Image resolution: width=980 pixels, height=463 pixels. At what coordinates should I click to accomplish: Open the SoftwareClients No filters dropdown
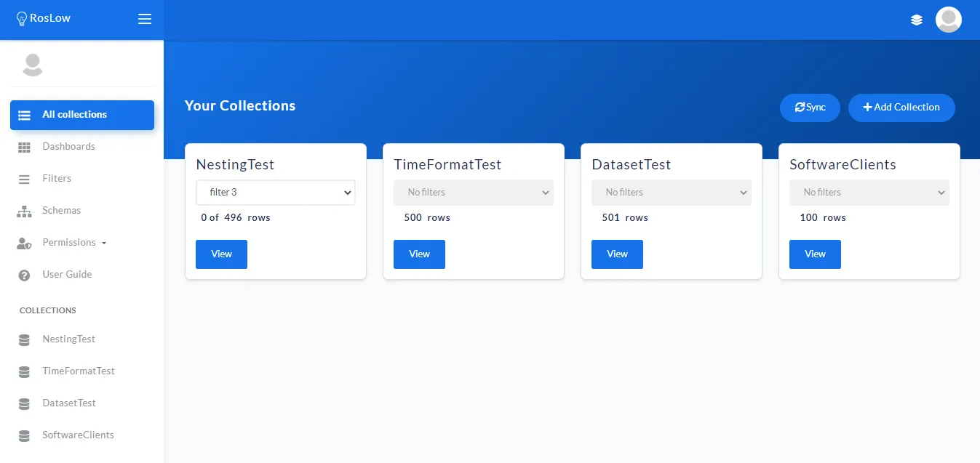[x=869, y=193]
